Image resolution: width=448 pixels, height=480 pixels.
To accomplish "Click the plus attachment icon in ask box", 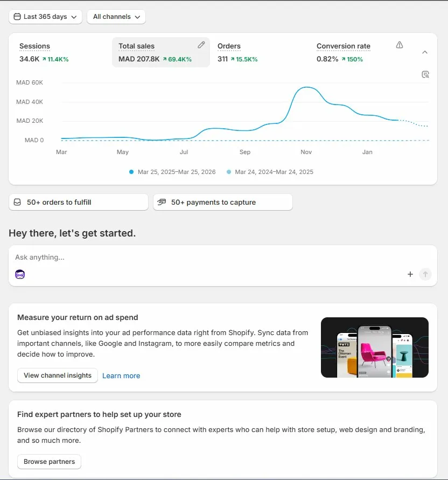I will click(x=410, y=274).
